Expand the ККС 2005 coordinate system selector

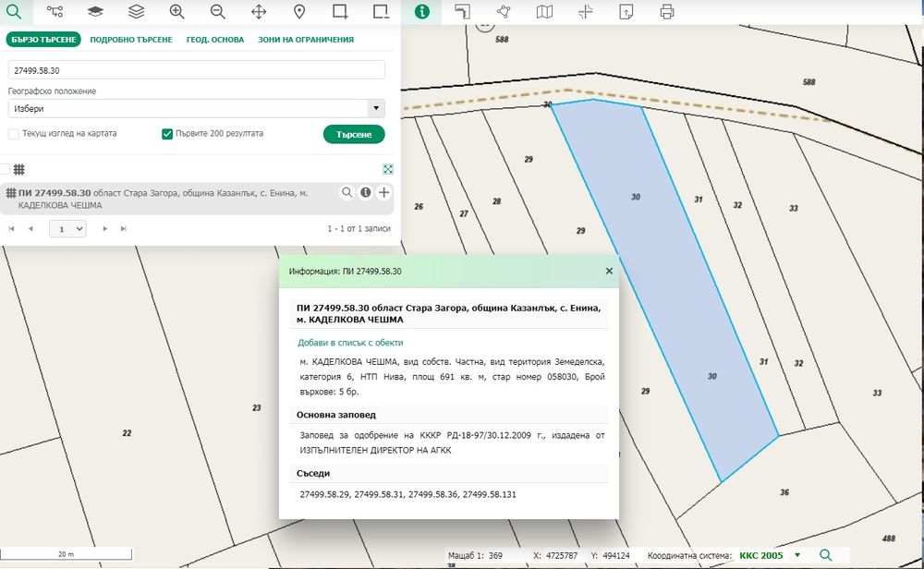pyautogui.click(x=796, y=555)
